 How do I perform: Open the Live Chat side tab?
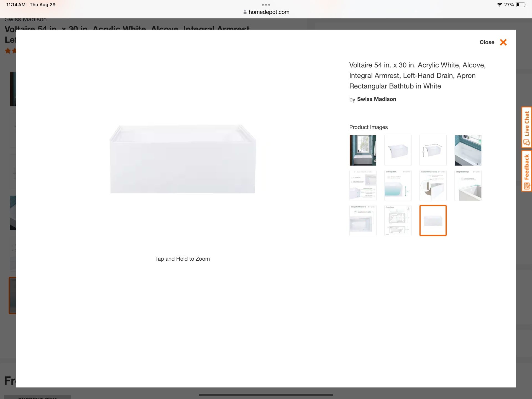tap(526, 128)
